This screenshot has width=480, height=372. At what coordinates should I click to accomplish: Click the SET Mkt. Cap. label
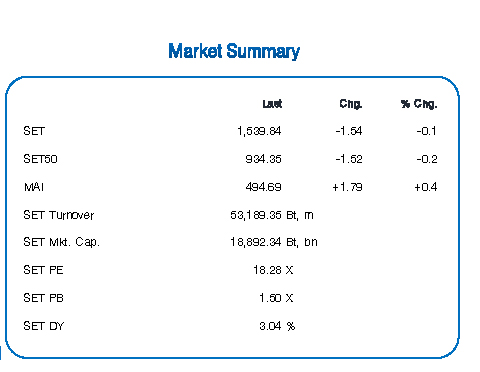pos(61,242)
